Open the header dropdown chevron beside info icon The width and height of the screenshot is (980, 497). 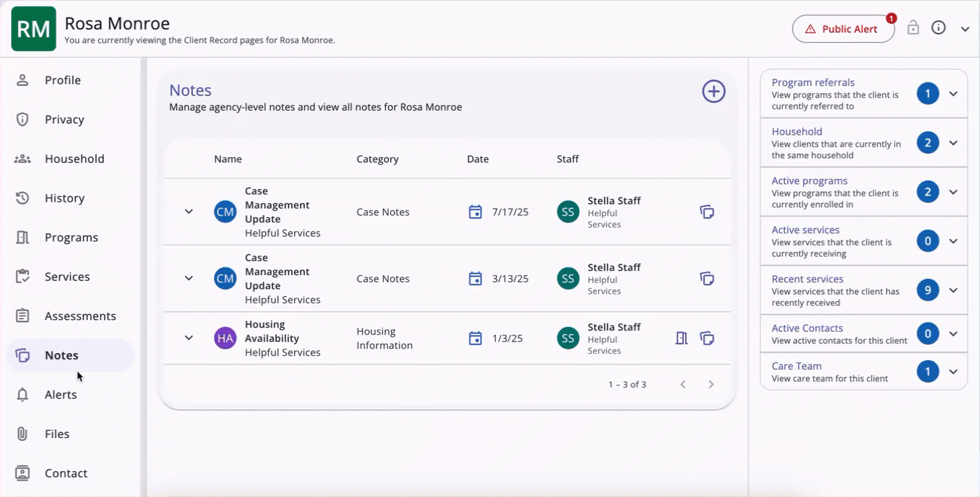point(964,29)
